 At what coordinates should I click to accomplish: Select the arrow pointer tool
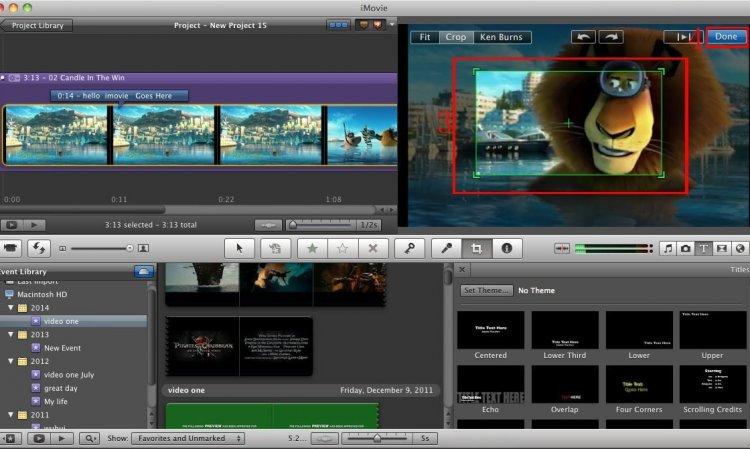tap(239, 248)
